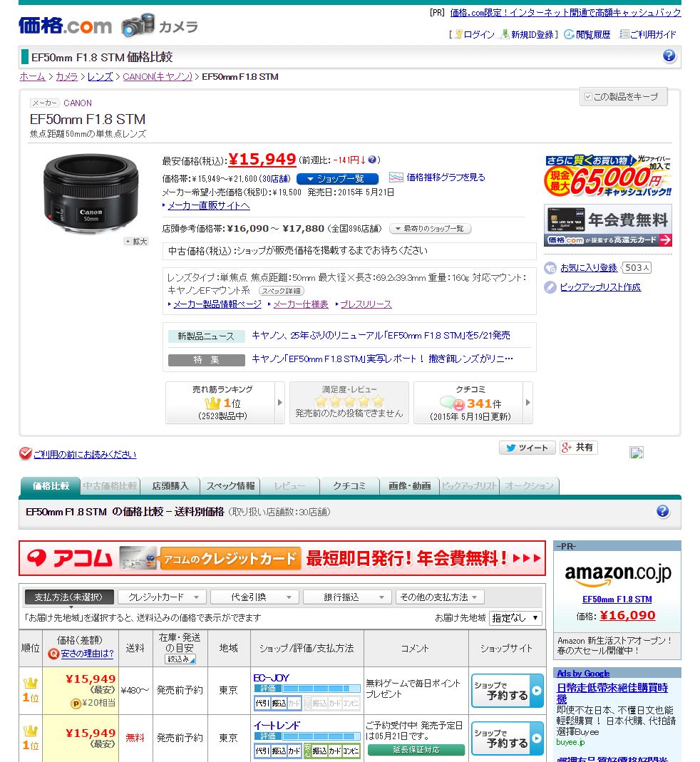Click help icon beside price comparison heading
This screenshot has height=762, width=700.
662,511
